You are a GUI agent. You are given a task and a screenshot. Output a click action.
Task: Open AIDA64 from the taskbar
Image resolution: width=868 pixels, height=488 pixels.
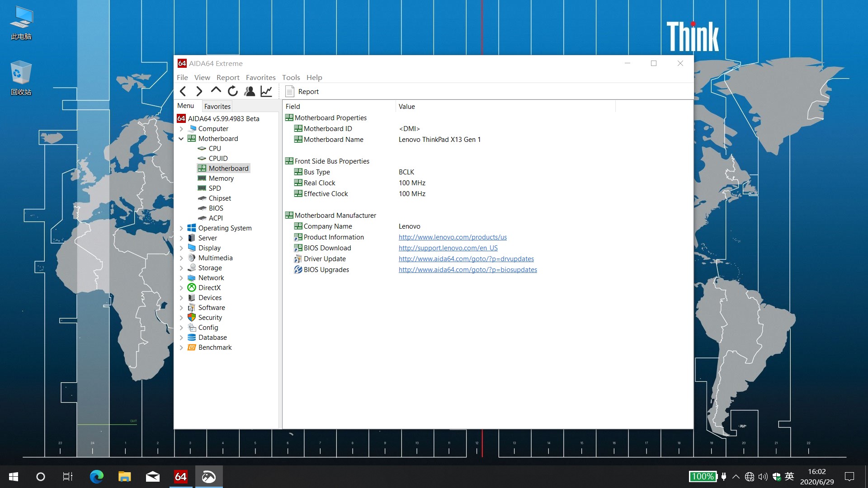click(x=180, y=477)
